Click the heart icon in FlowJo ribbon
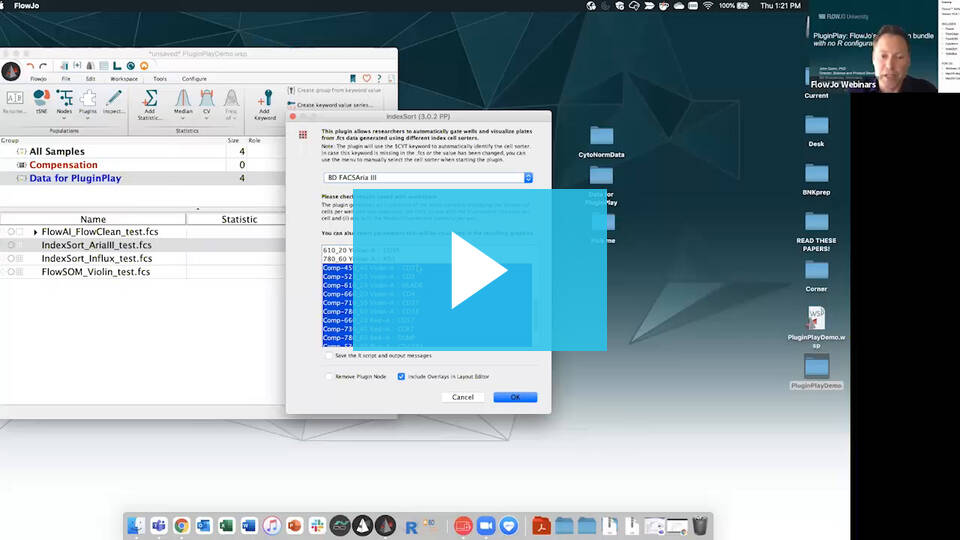 pos(367,78)
